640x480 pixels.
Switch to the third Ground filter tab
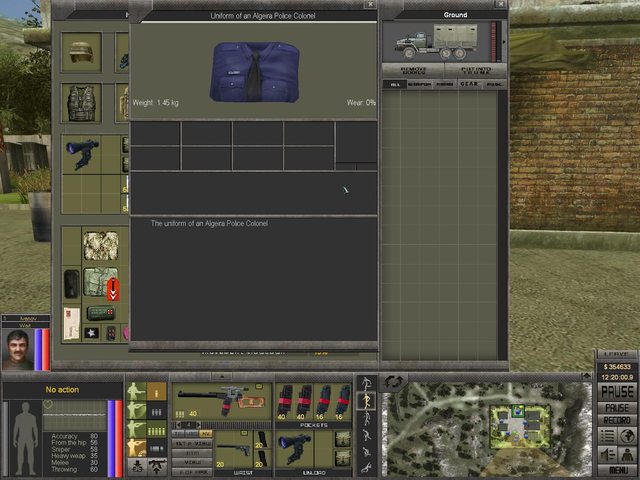(x=444, y=84)
